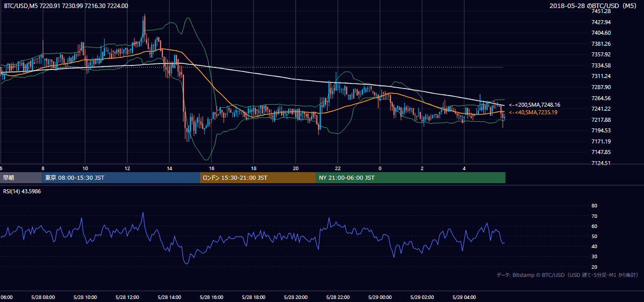Click the NY 21:00-06:00 JST session bar
Image resolution: width=644 pixels, height=302 pixels.
[411, 178]
